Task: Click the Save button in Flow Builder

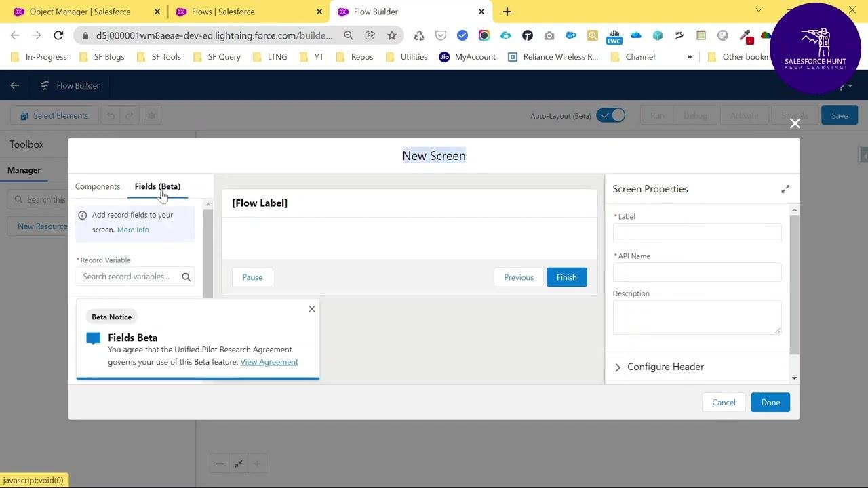Action: pyautogui.click(x=840, y=115)
